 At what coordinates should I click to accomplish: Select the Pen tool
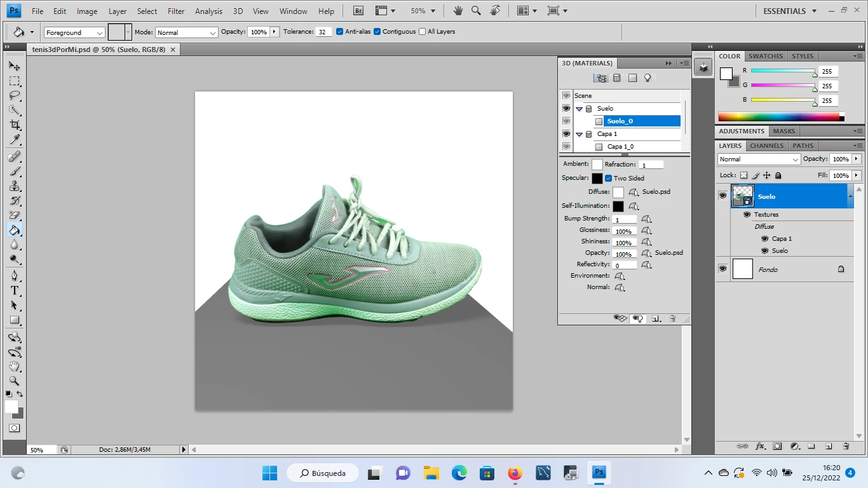pos(15,276)
